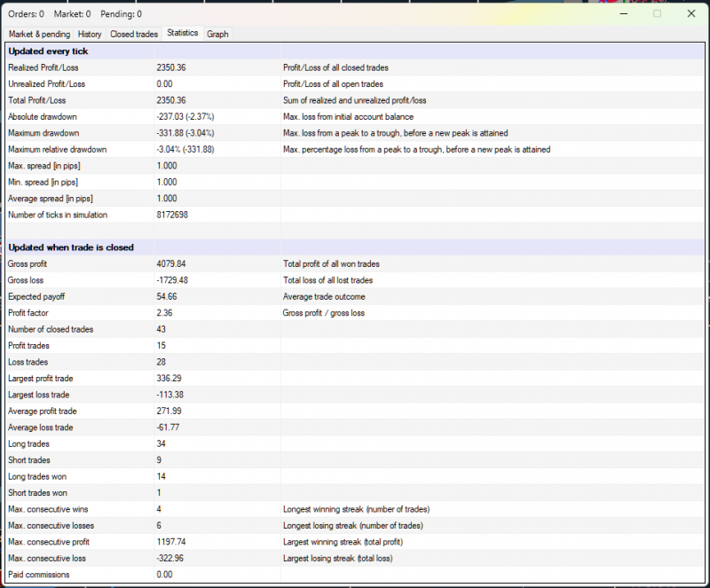The width and height of the screenshot is (710, 588).
Task: Select the Statistics tab
Action: pos(183,33)
